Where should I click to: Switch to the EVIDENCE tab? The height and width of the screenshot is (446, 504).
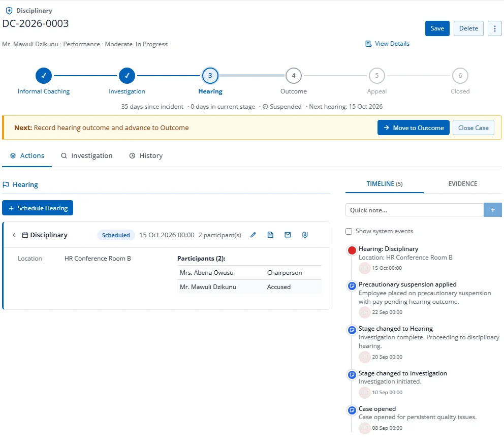[x=462, y=184]
